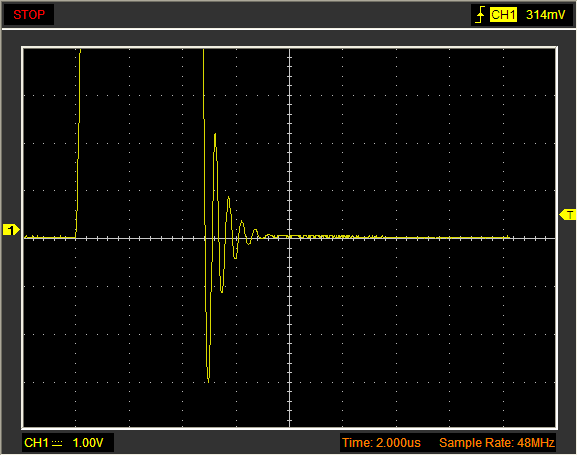Screen dimensions: 578x456
Task: Select the T trigger level marker
Action: pyautogui.click(x=568, y=215)
